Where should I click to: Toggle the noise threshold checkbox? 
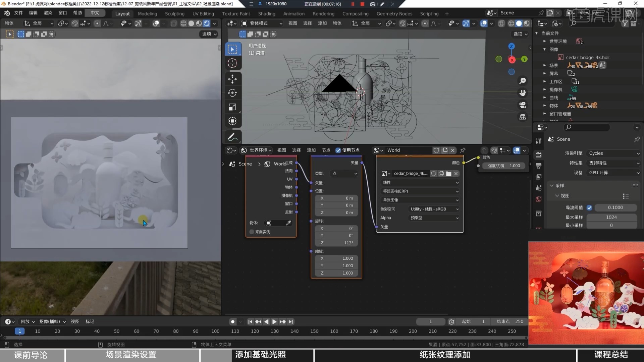click(x=589, y=208)
